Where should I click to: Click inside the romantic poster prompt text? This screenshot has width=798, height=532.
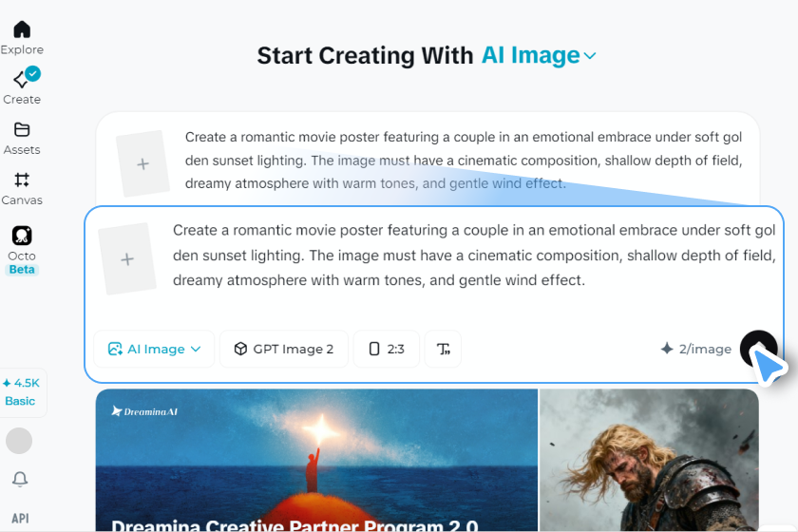[474, 255]
